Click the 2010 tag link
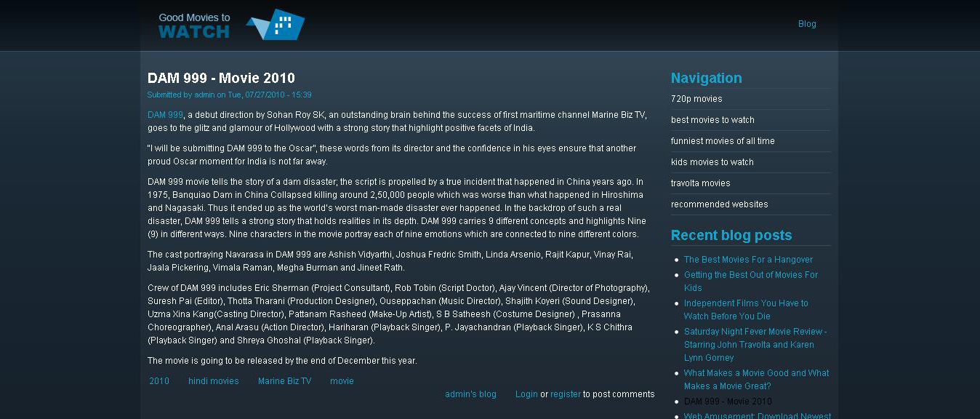The image size is (980, 419). tap(159, 381)
